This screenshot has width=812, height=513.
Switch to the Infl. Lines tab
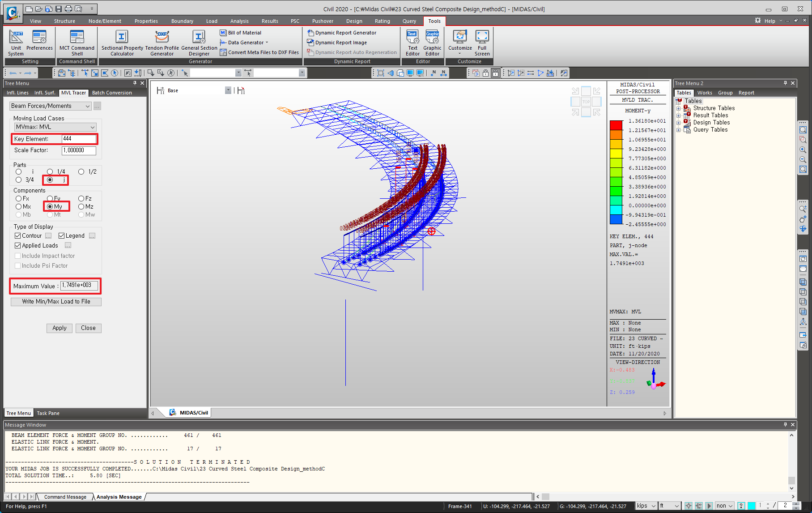tap(17, 93)
